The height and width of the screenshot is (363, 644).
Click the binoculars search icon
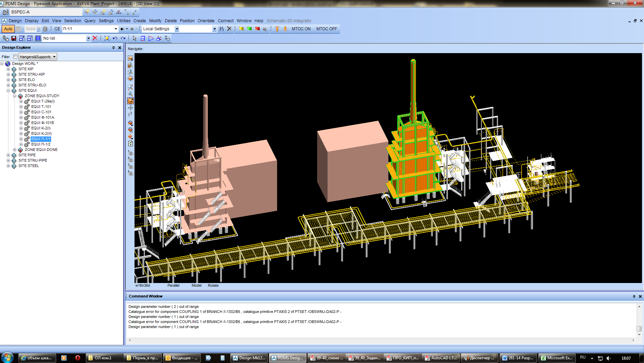pos(221,29)
